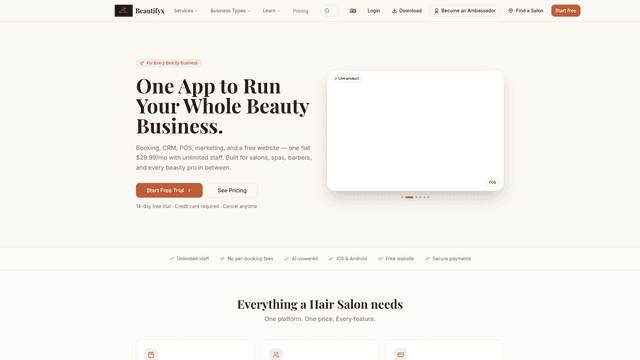Click the Live product badge
The height and width of the screenshot is (360, 640).
click(x=347, y=78)
